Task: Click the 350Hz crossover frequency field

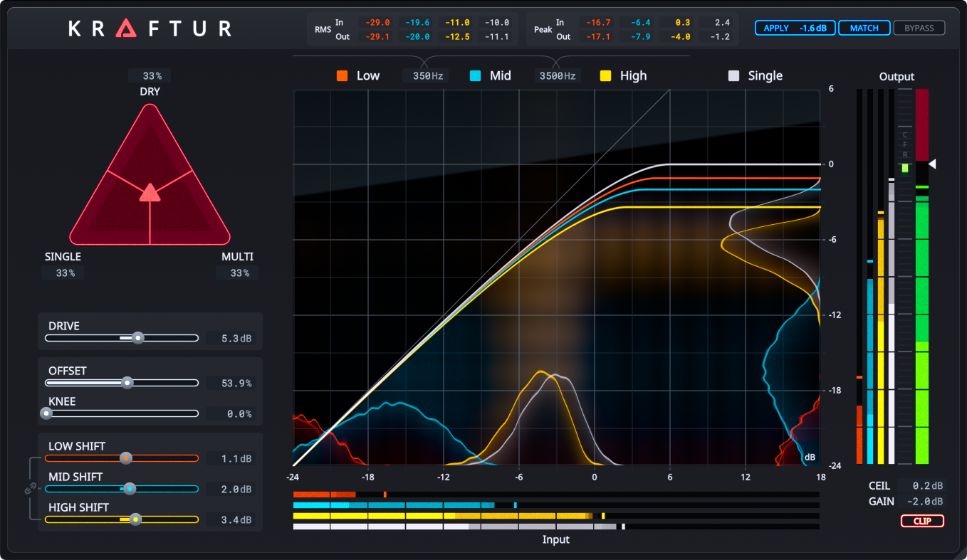Action: pyautogui.click(x=425, y=75)
